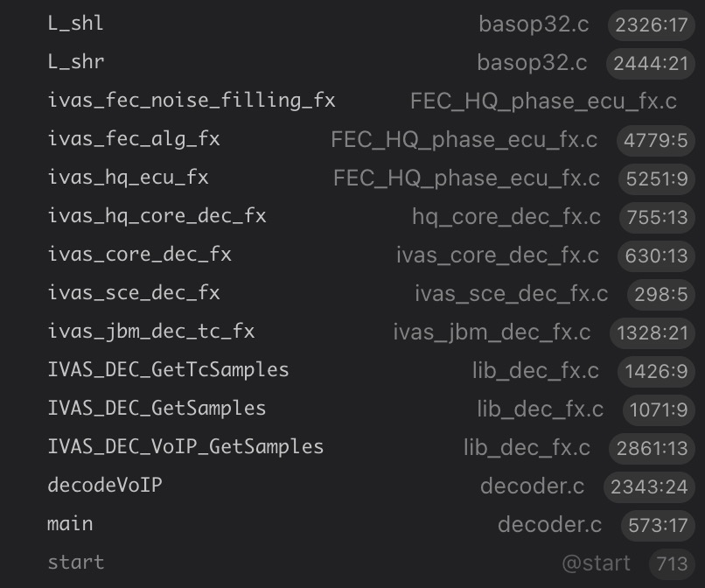The image size is (705, 588).
Task: Click the greyed-out start frame
Action: click(x=75, y=563)
